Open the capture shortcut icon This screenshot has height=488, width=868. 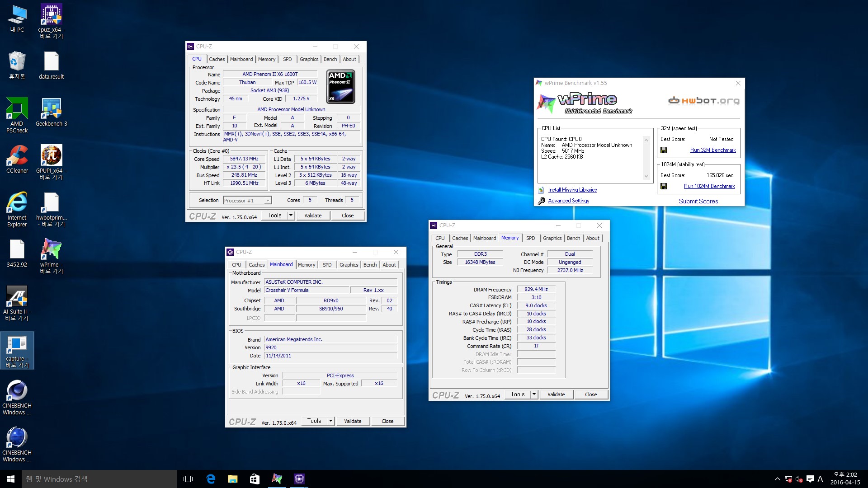17,351
